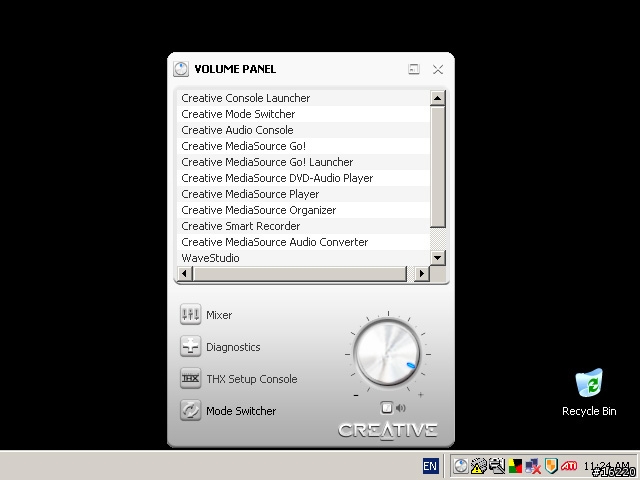The width and height of the screenshot is (640, 480).
Task: Click the disconnected network tray icon
Action: [533, 466]
